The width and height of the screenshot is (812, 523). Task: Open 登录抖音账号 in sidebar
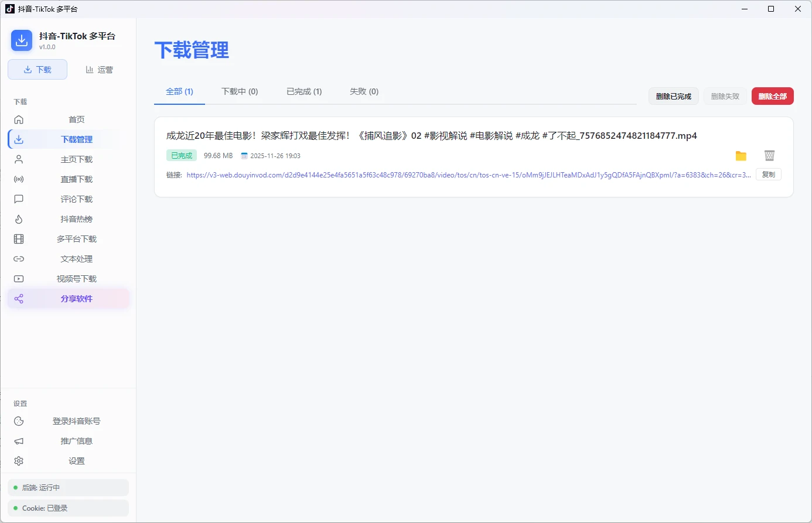pos(68,421)
